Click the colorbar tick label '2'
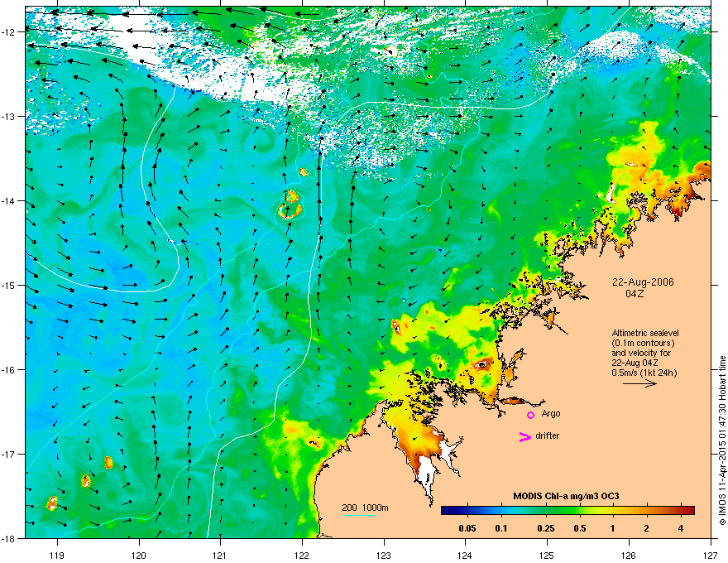Viewport: 728px width, 563px height. (x=646, y=528)
